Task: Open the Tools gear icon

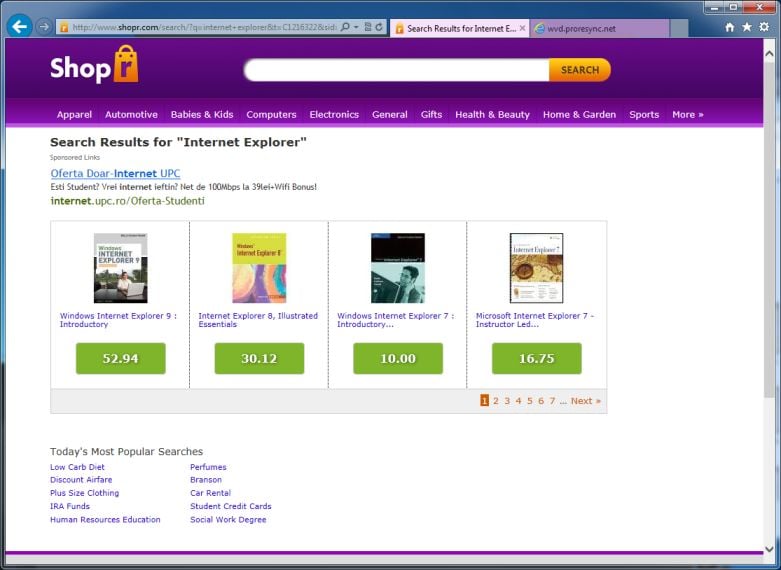Action: pyautogui.click(x=764, y=27)
